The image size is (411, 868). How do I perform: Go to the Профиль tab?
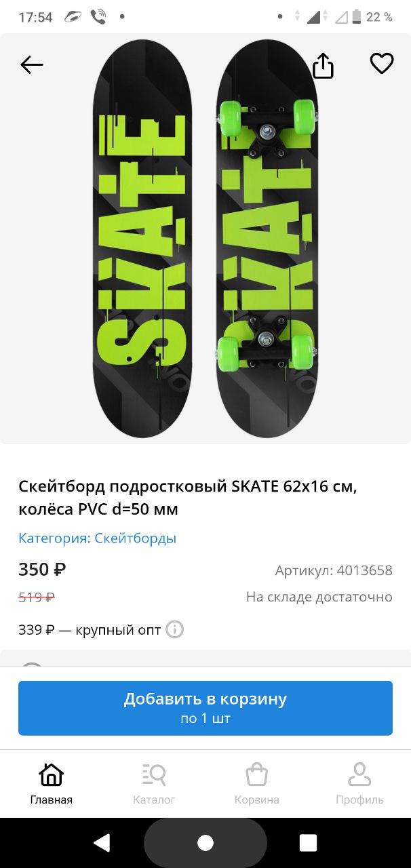click(359, 783)
